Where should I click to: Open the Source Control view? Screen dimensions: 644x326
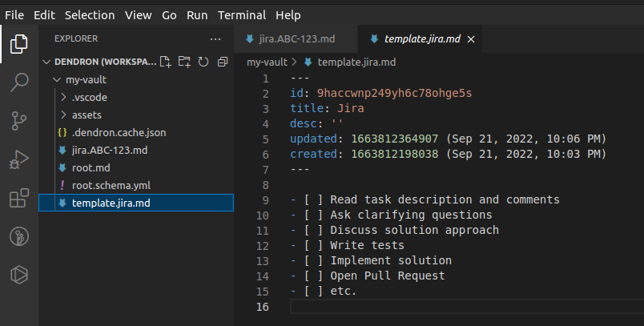[19, 121]
